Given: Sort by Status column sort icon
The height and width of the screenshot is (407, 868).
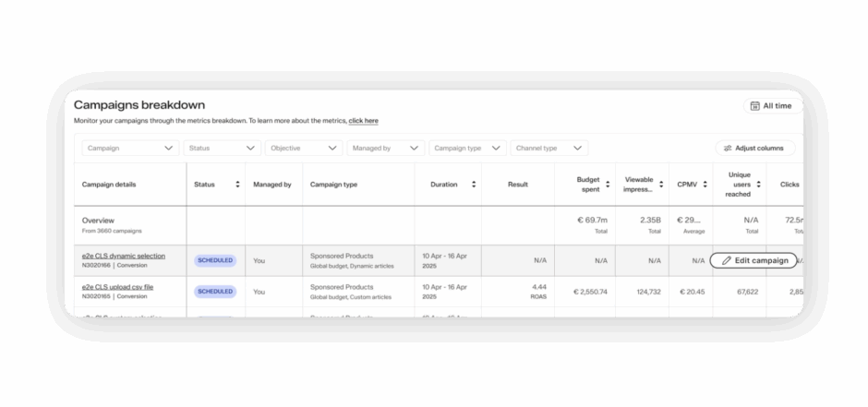Looking at the screenshot, I should (237, 185).
